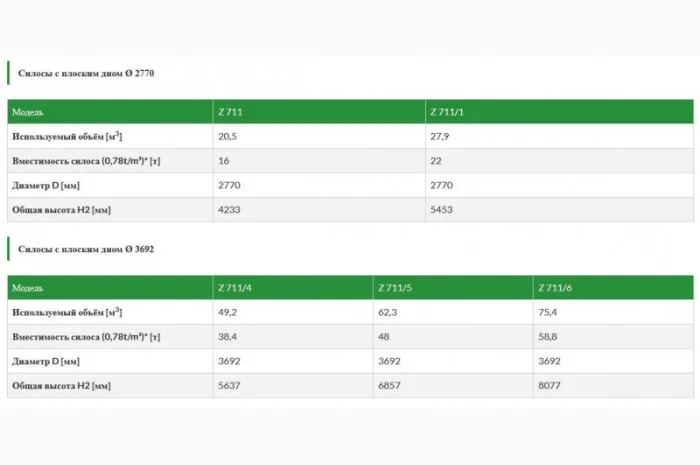
Task: Select the 6857 height cell
Action: click(x=390, y=385)
